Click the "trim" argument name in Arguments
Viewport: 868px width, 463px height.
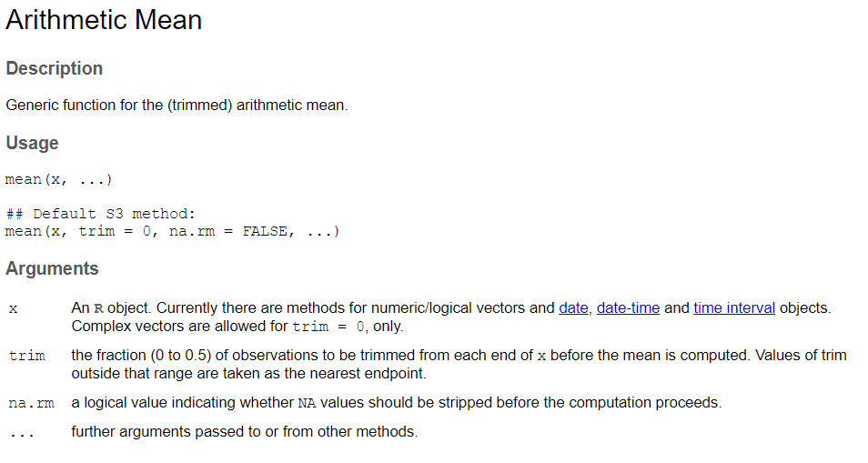pyautogui.click(x=26, y=356)
